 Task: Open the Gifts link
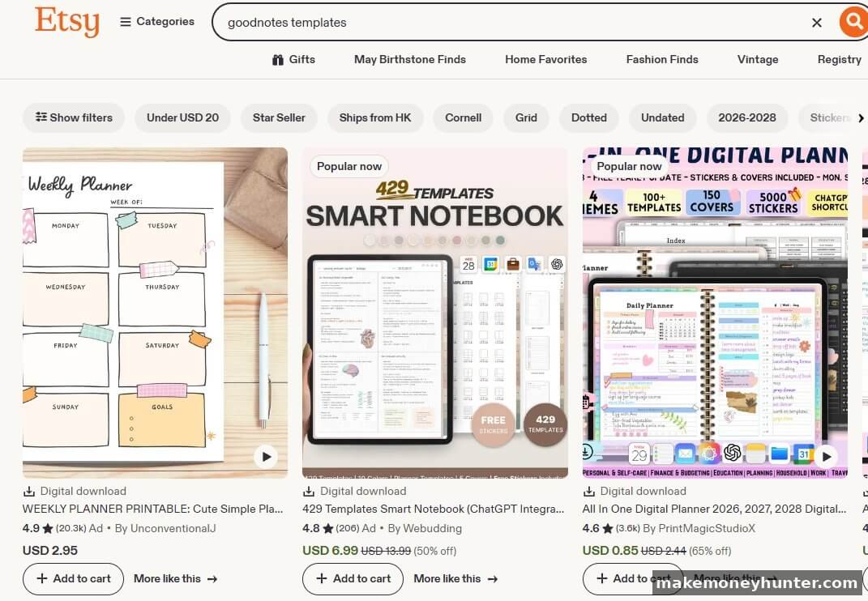point(293,59)
